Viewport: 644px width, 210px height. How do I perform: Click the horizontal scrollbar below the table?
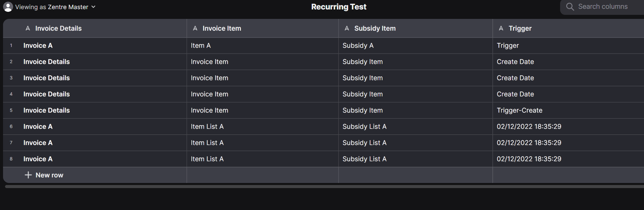[x=324, y=186]
